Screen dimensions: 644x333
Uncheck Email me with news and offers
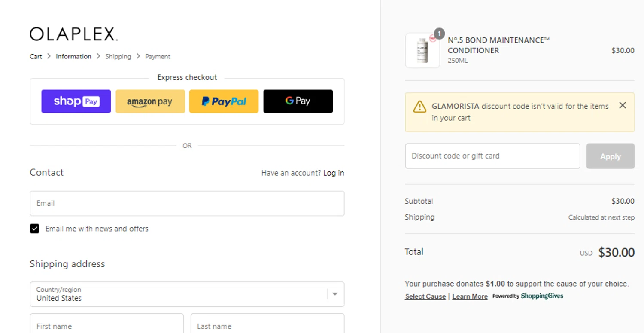(35, 229)
